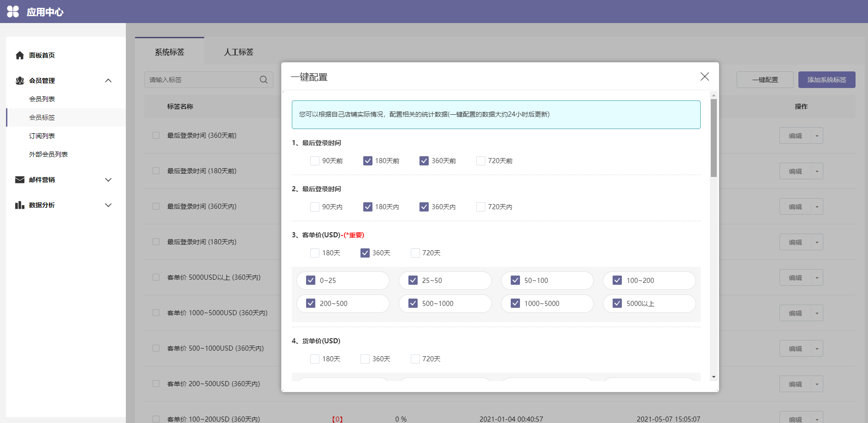Click the dialog scrollbar down arrow
The height and width of the screenshot is (423, 868).
[x=714, y=377]
